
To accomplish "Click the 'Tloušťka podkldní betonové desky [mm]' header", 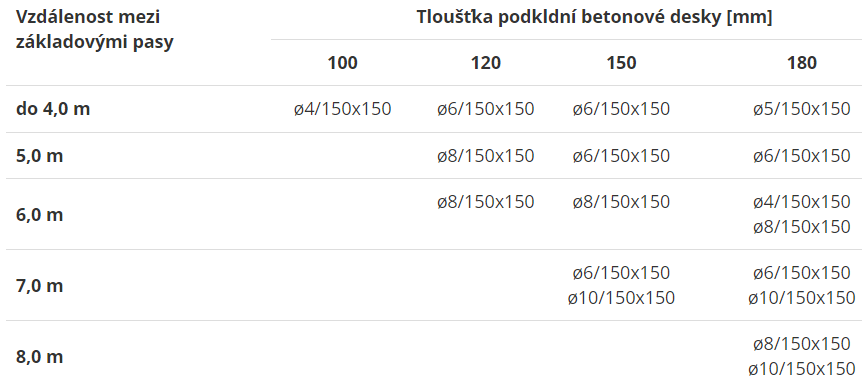I will pos(594,17).
